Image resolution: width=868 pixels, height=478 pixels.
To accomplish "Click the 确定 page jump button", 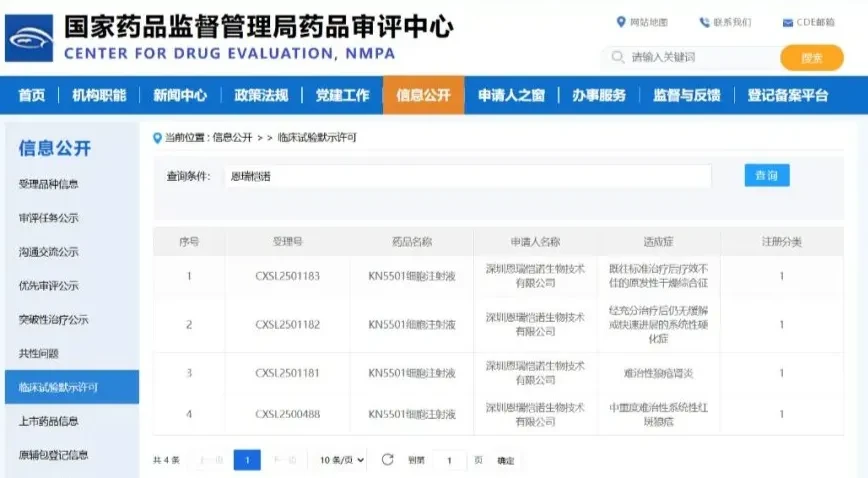I will point(505,460).
